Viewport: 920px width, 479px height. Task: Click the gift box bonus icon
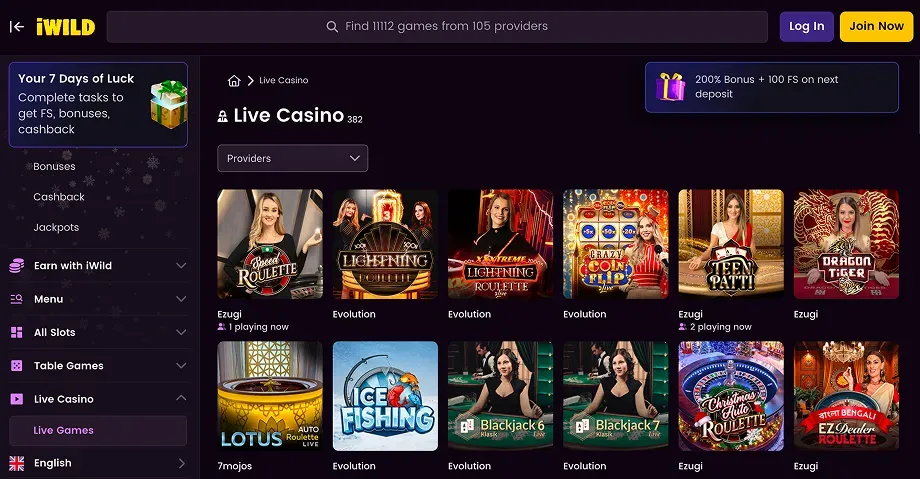[670, 87]
